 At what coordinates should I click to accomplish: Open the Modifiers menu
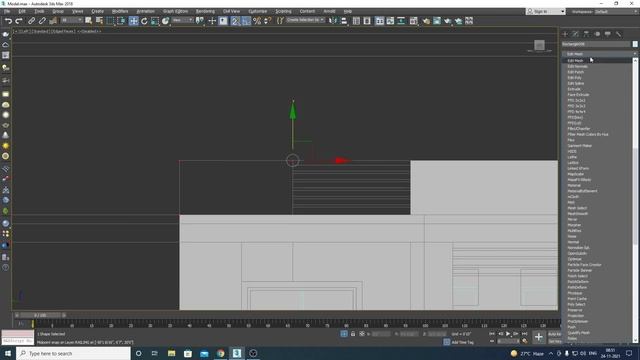pyautogui.click(x=120, y=11)
